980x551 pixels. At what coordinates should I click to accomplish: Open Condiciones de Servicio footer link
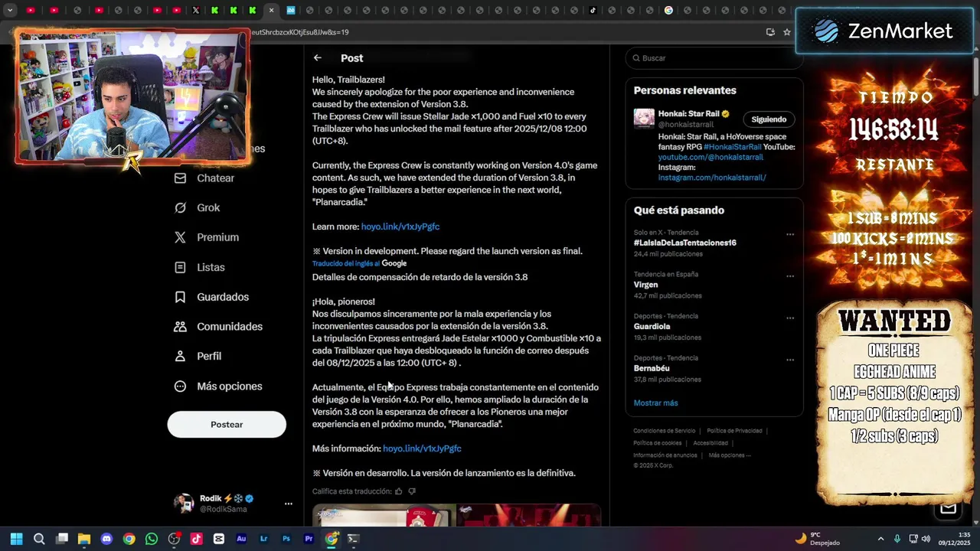(x=664, y=431)
